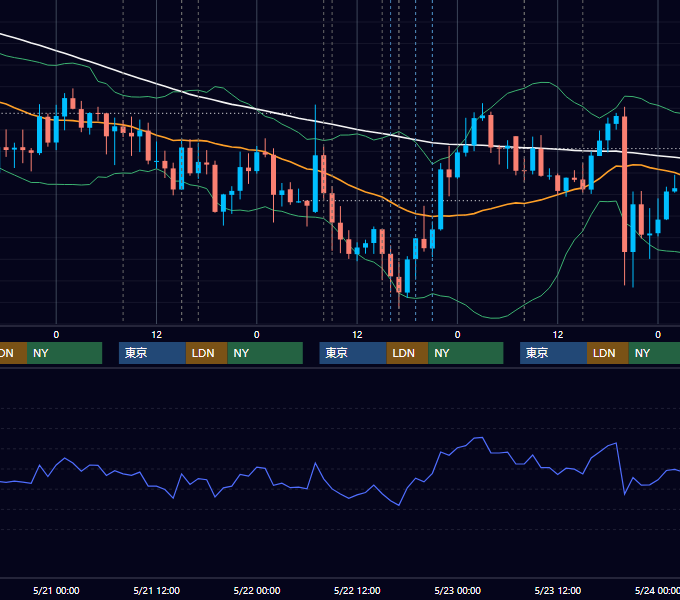Screen dimensions: 680x600
Task: Select the NY block preceding 5/21 東京
Action: [x=64, y=353]
